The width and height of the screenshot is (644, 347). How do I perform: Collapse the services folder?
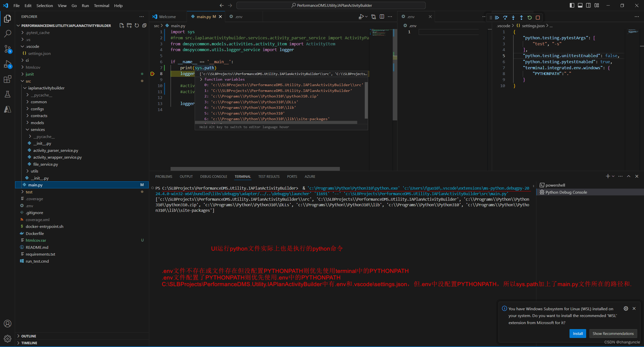pos(38,129)
